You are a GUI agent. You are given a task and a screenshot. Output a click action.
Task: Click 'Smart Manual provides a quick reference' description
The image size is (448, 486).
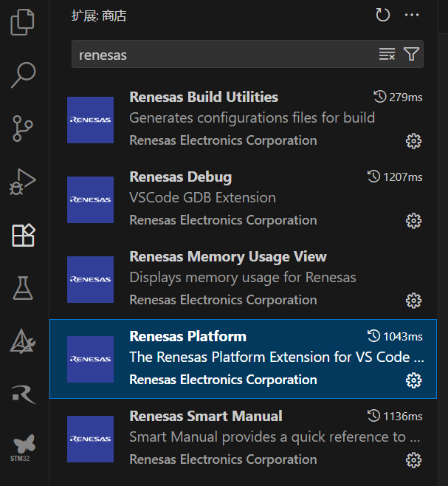coord(275,437)
